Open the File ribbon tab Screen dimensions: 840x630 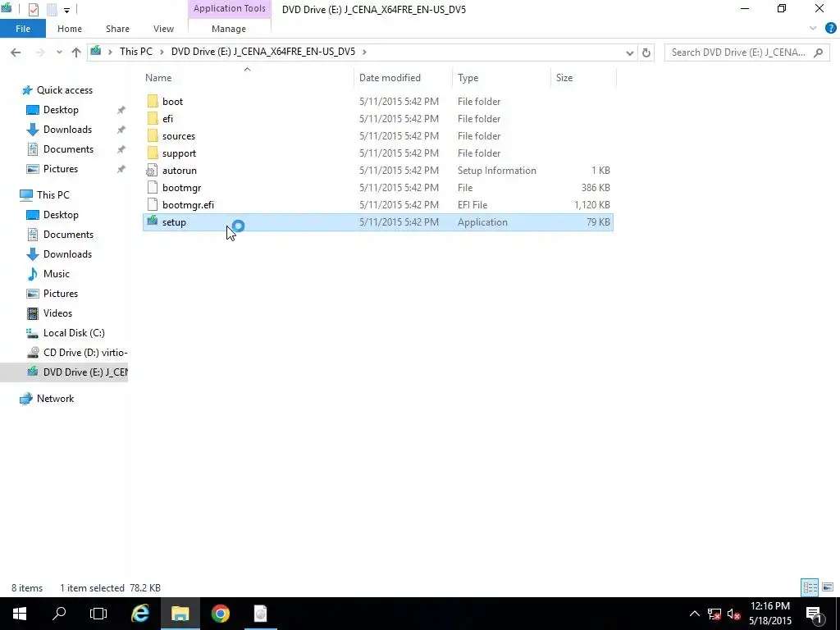tap(22, 29)
